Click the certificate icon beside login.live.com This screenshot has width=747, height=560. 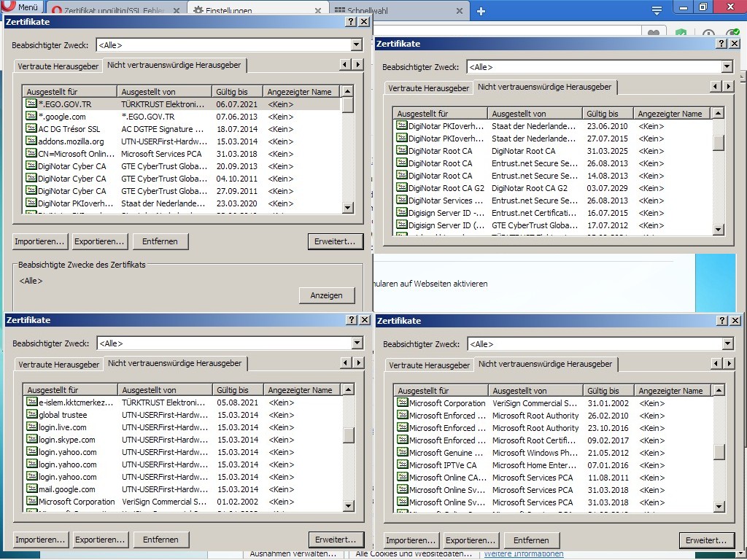32,427
